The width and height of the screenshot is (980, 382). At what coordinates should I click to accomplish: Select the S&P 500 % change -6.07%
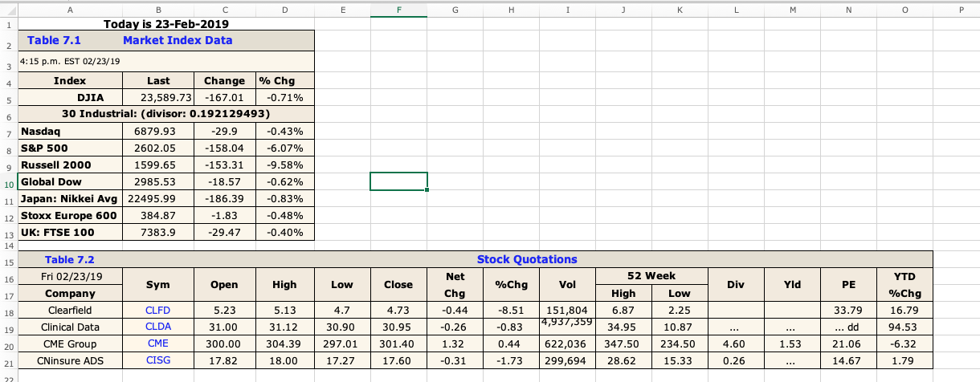tap(284, 148)
